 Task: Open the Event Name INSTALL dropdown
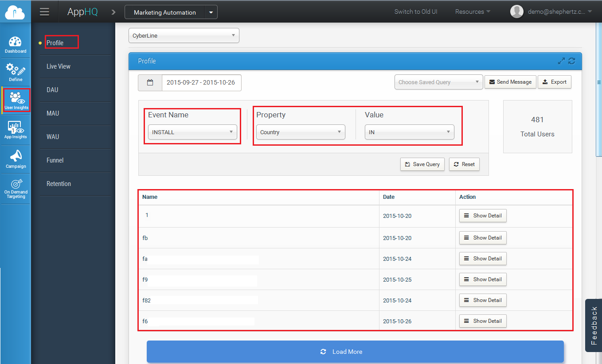[192, 132]
